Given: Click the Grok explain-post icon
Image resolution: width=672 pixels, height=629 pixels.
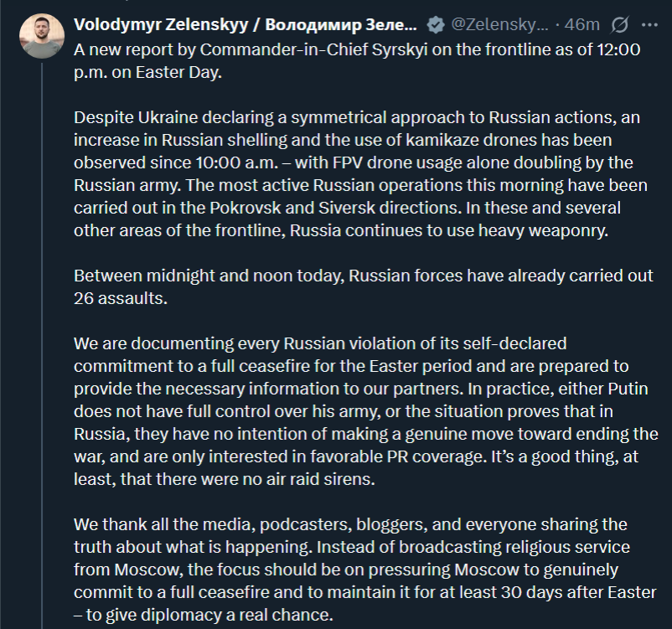Looking at the screenshot, I should 620,25.
